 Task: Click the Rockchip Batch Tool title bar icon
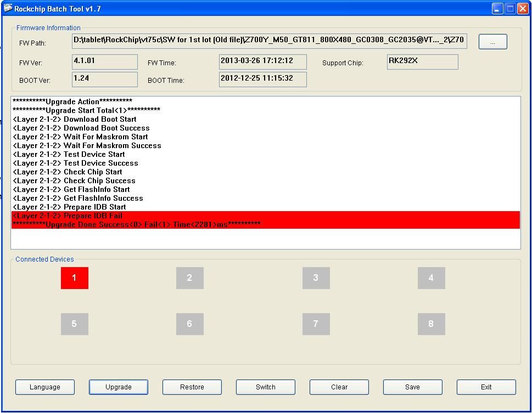coord(8,8)
